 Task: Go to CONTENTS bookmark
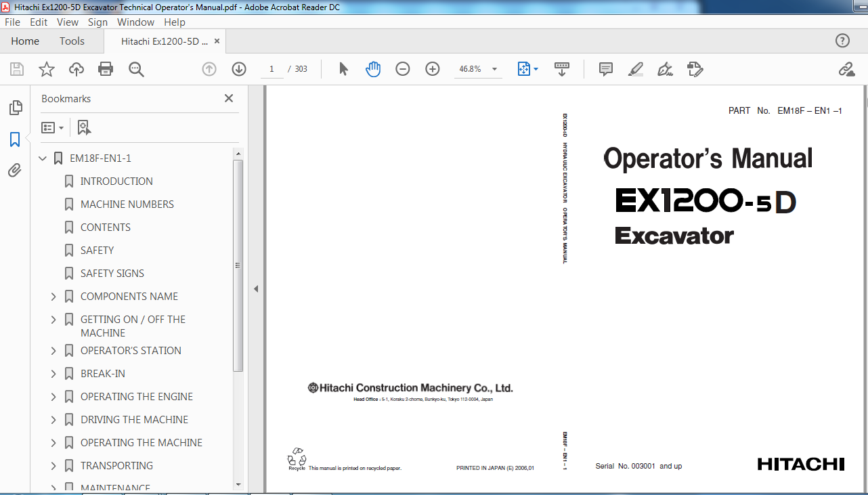[x=106, y=228]
